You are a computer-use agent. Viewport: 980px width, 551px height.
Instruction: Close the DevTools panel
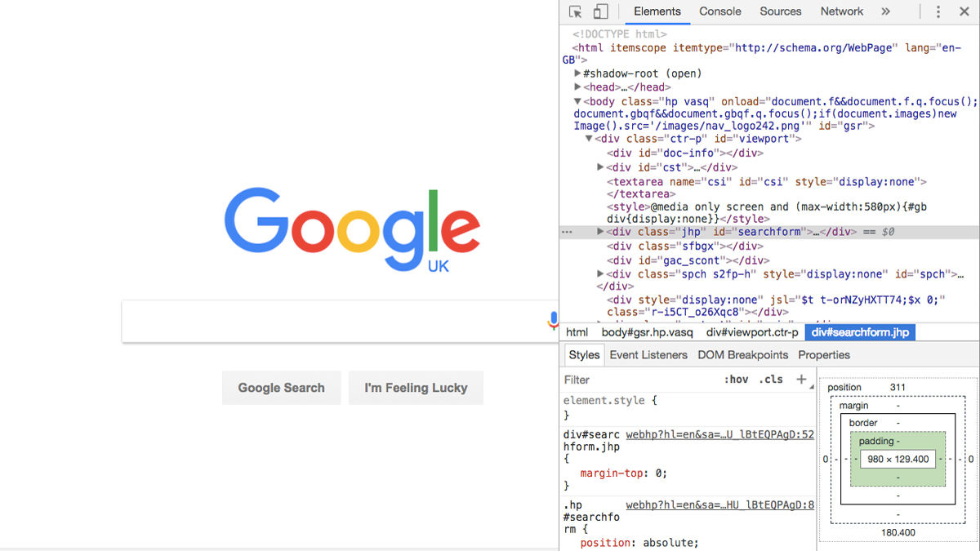964,11
